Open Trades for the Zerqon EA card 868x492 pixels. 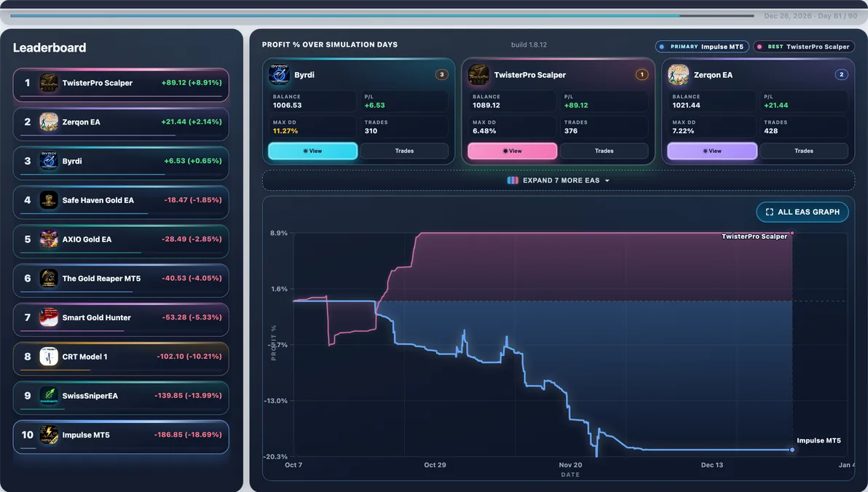805,151
